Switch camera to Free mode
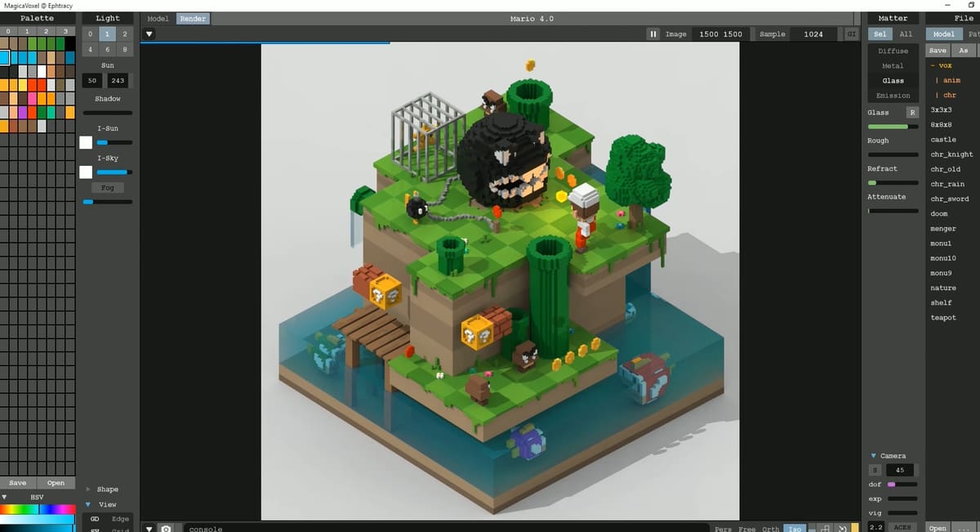 (x=746, y=529)
